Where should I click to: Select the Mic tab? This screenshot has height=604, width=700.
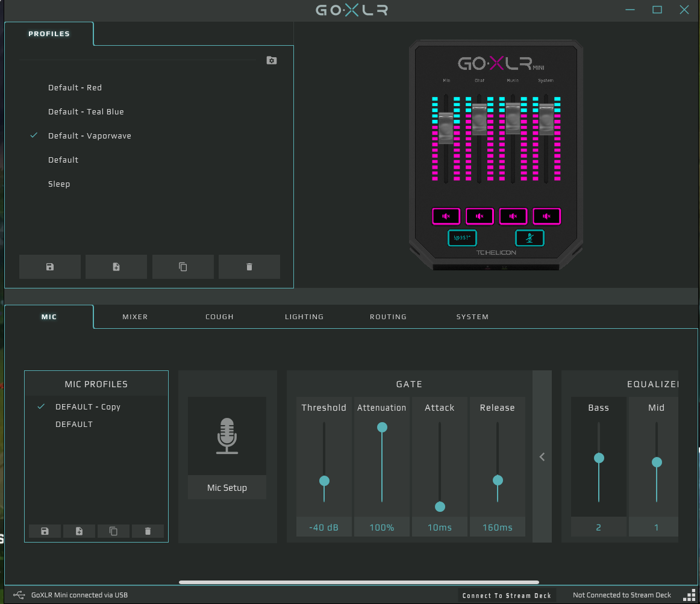pos(49,317)
